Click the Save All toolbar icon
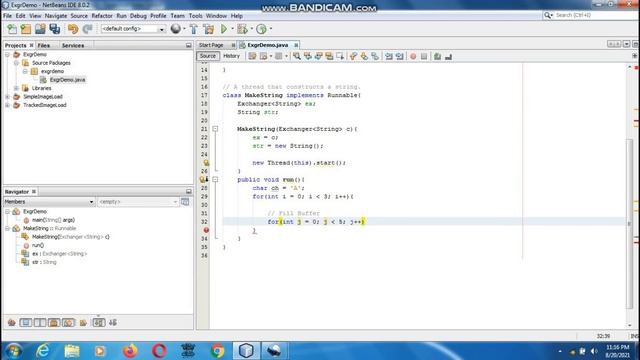The height and width of the screenshot is (360, 640). [54, 29]
